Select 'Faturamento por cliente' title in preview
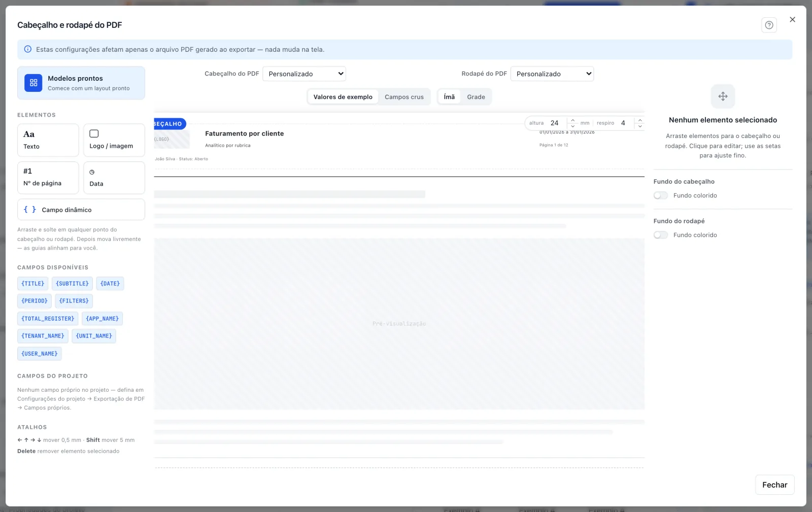The height and width of the screenshot is (512, 812). point(244,133)
